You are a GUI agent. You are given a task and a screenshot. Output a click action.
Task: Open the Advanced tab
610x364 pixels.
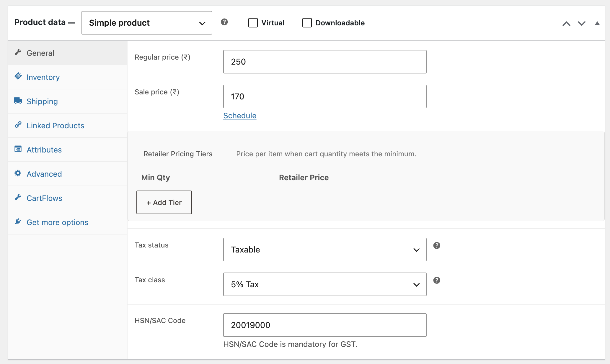coord(68,174)
